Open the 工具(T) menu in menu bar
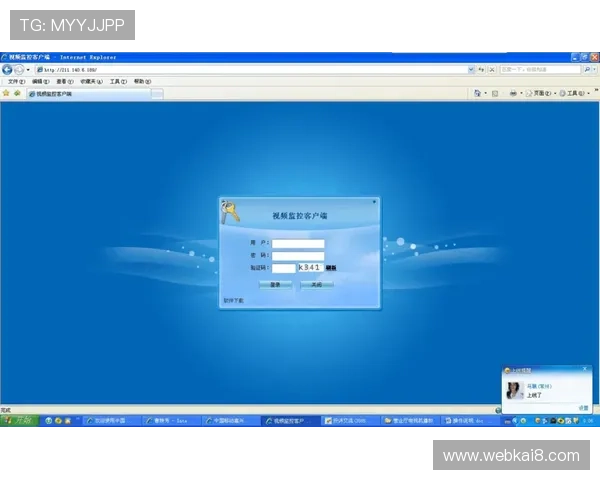 [x=118, y=82]
